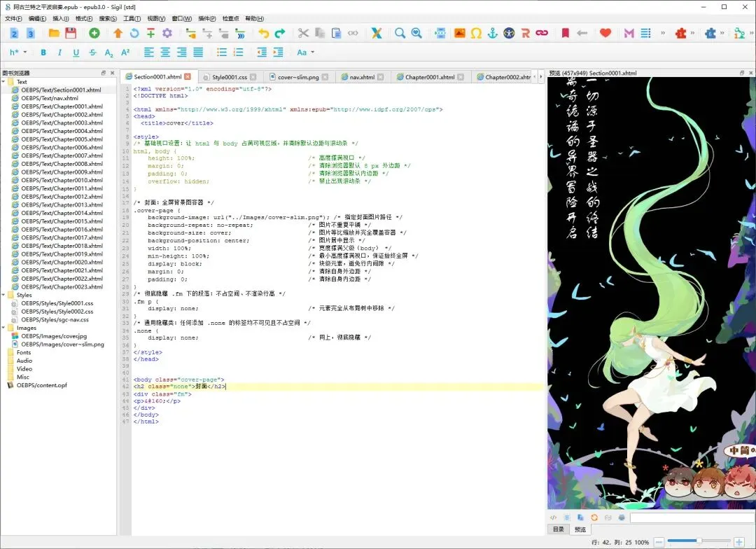Open the 插件(P) menu

206,18
